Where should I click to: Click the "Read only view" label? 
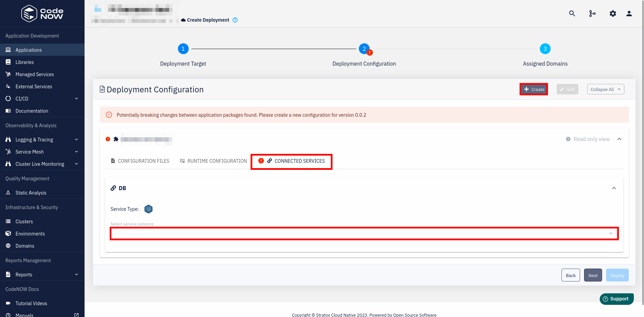(x=592, y=139)
